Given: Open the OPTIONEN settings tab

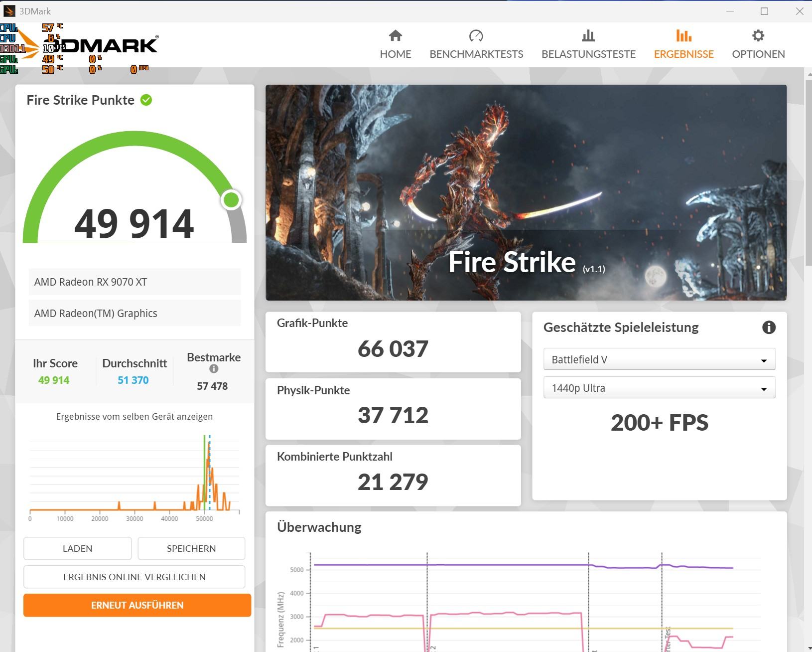Looking at the screenshot, I should (758, 44).
